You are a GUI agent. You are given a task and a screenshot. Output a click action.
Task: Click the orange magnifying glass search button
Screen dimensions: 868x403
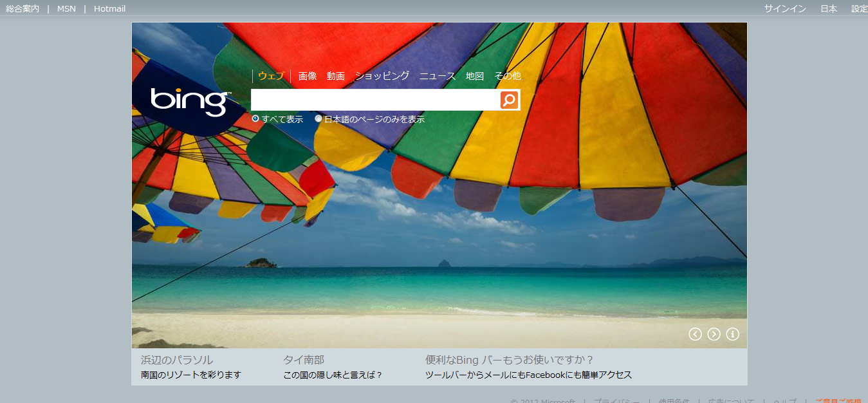509,100
